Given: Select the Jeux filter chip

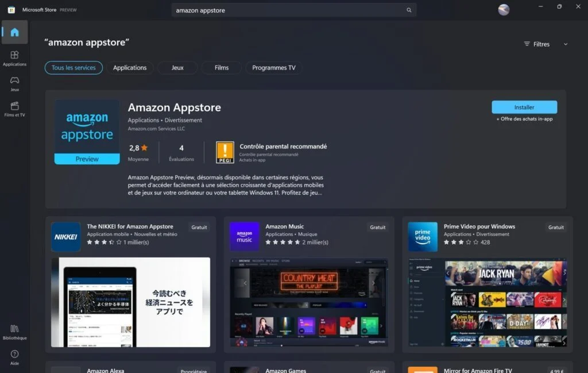Looking at the screenshot, I should click(x=177, y=68).
